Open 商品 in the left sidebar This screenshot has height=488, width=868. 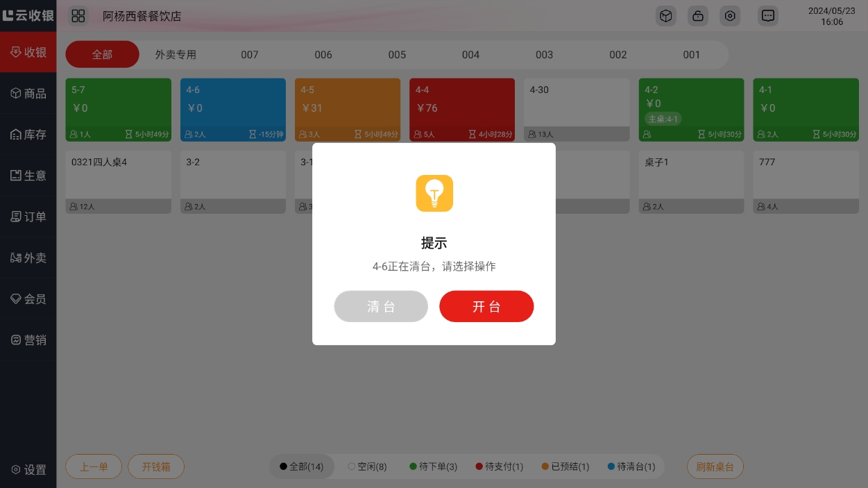pyautogui.click(x=28, y=94)
